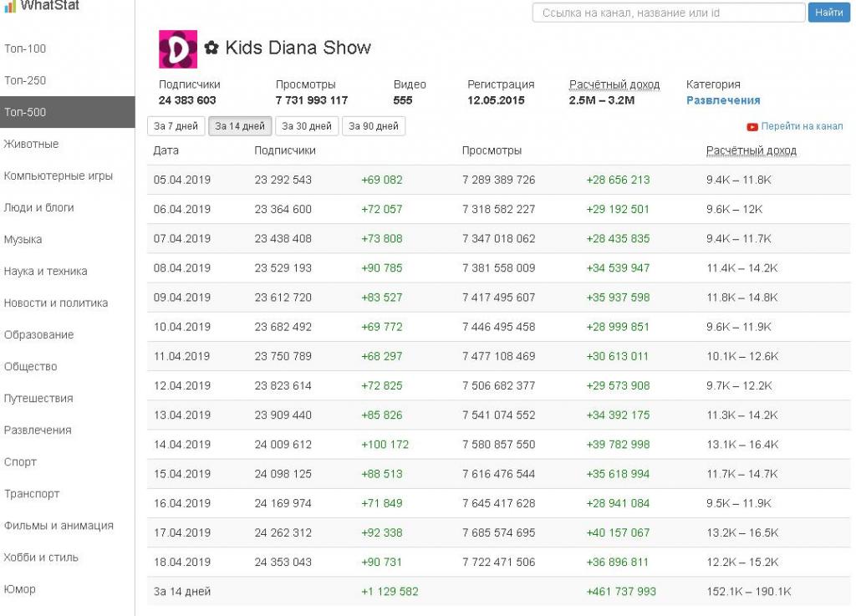Switch to the За 90 дней period
This screenshot has height=616, width=856.
click(x=374, y=126)
